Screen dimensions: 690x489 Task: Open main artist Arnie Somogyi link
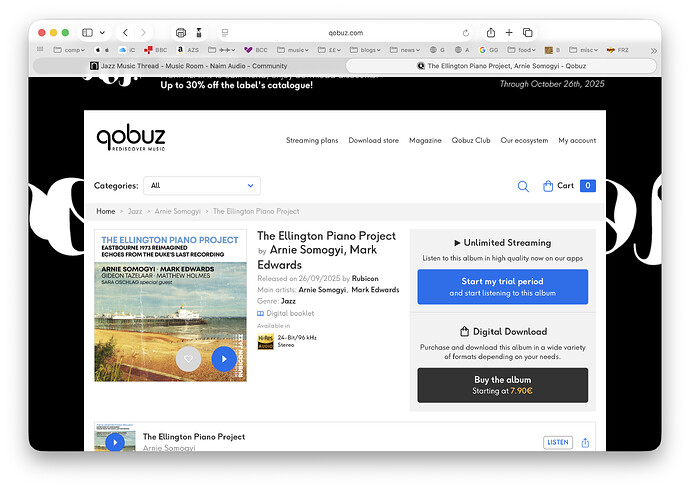(322, 290)
